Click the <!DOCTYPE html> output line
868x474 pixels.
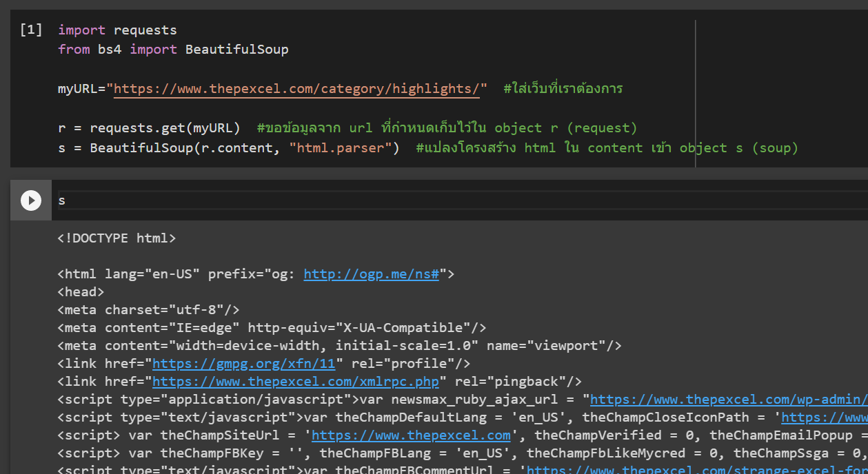[117, 238]
